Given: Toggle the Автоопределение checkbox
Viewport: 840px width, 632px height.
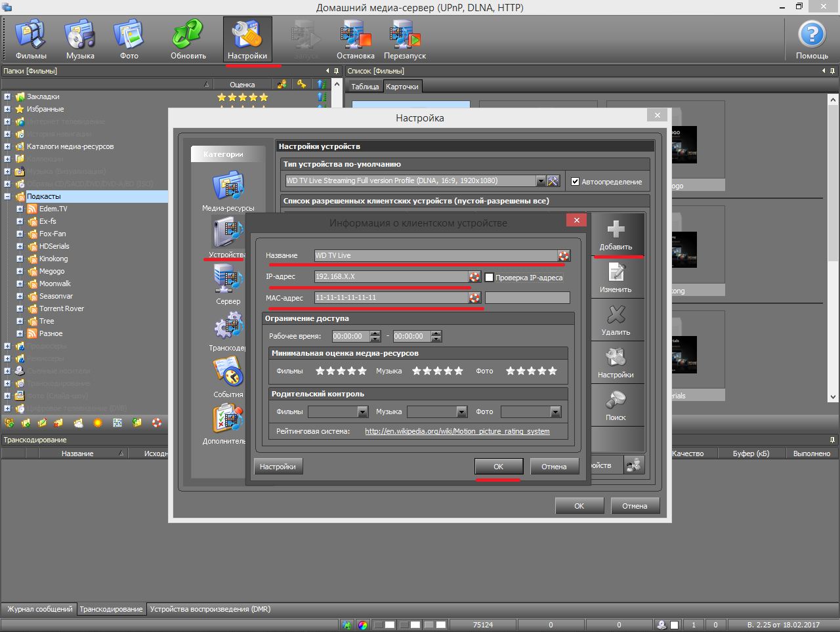Looking at the screenshot, I should point(575,182).
